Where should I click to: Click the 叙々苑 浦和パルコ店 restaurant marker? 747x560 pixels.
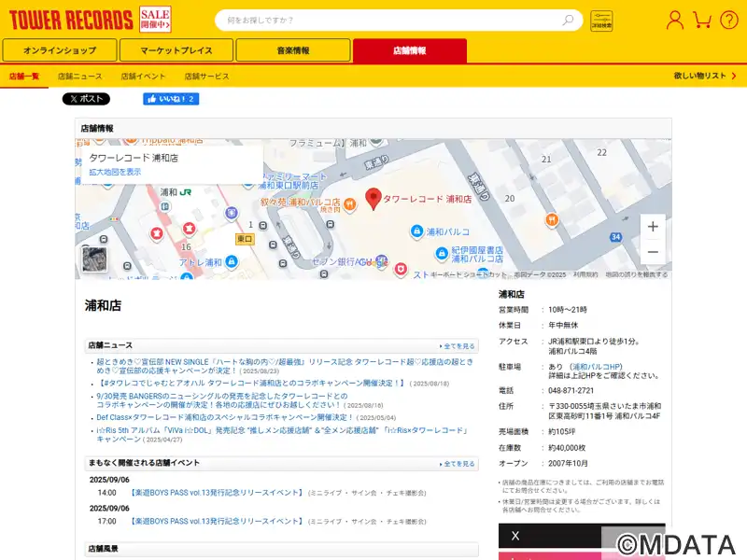click(349, 203)
